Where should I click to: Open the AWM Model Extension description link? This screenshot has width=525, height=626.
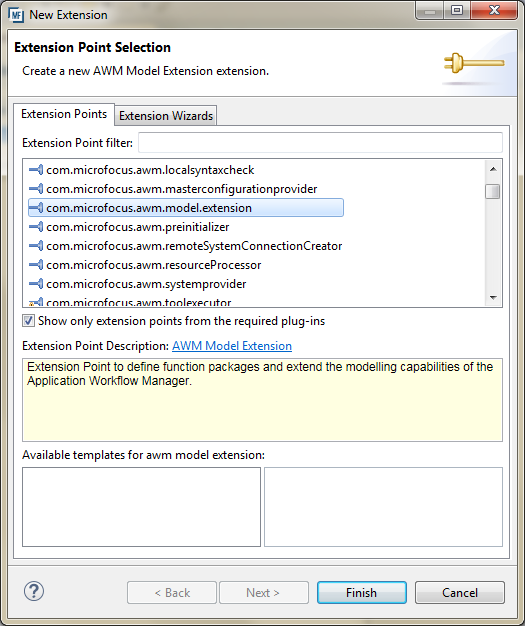pyautogui.click(x=232, y=346)
